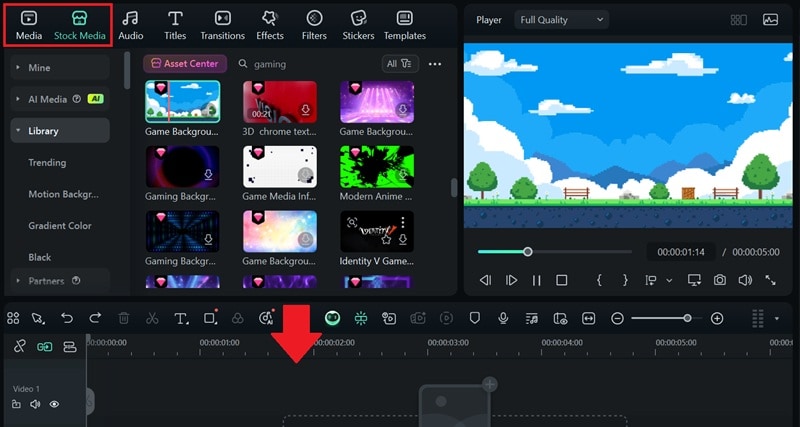Image resolution: width=800 pixels, height=427 pixels.
Task: Favorite the Identity V Game clip
Action: click(x=387, y=239)
